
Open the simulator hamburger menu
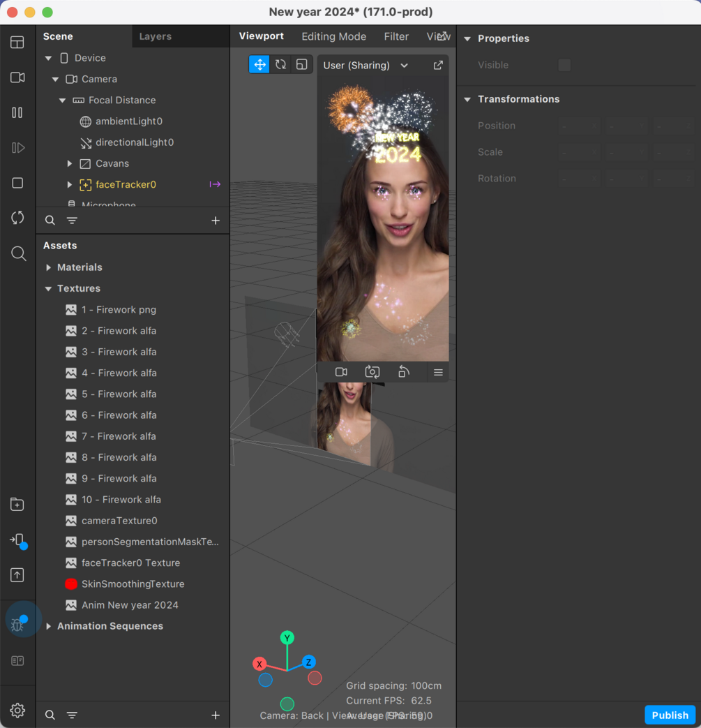pos(438,372)
